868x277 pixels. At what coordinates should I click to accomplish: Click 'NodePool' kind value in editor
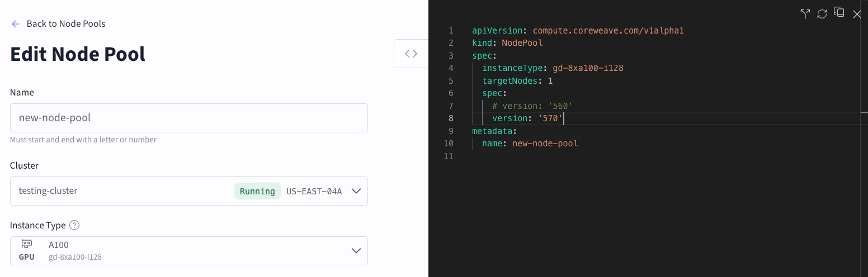[x=522, y=43]
